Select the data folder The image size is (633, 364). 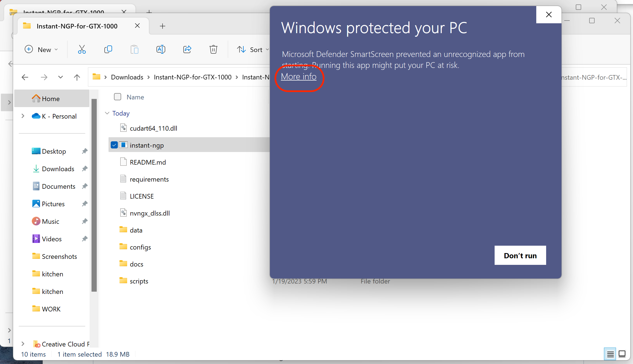pyautogui.click(x=136, y=230)
